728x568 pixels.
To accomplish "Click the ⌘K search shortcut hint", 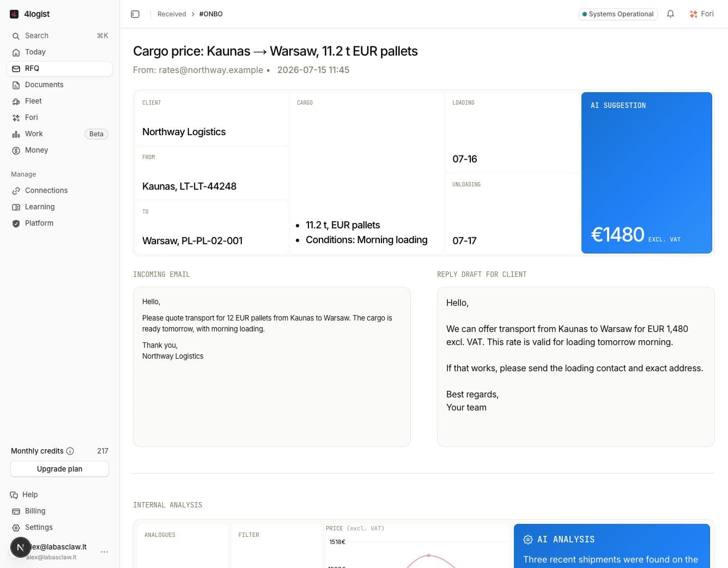I will [x=102, y=36].
